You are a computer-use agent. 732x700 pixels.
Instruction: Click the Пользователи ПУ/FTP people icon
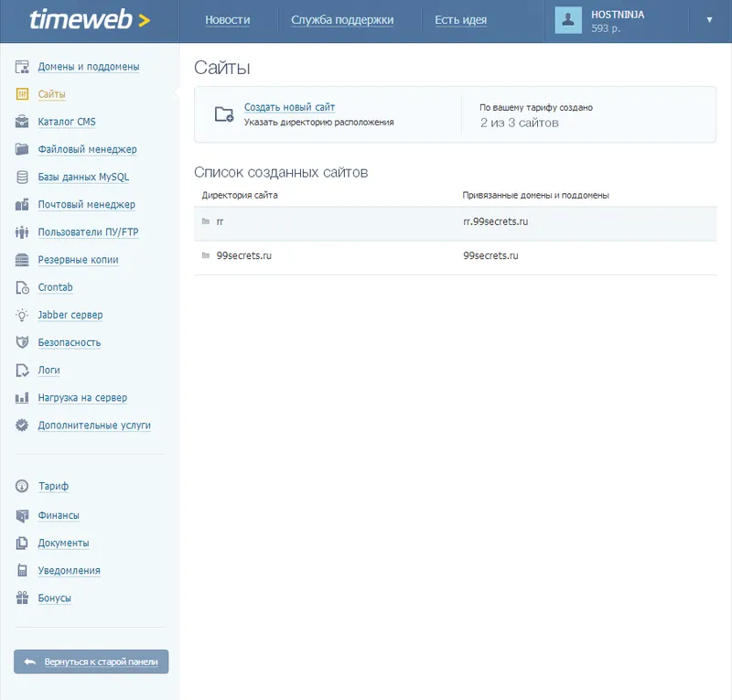pyautogui.click(x=22, y=232)
